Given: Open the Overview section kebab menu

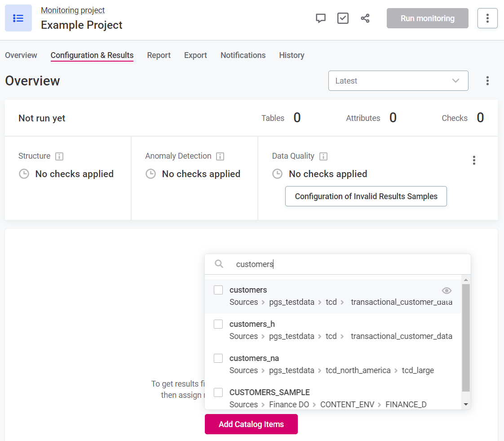Looking at the screenshot, I should [x=487, y=81].
